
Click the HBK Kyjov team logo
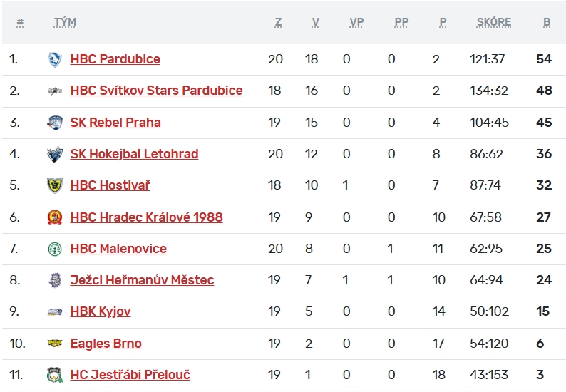tap(55, 311)
